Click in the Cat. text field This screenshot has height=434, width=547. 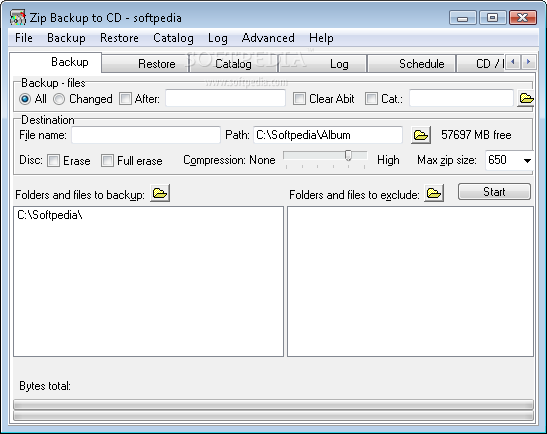point(461,98)
